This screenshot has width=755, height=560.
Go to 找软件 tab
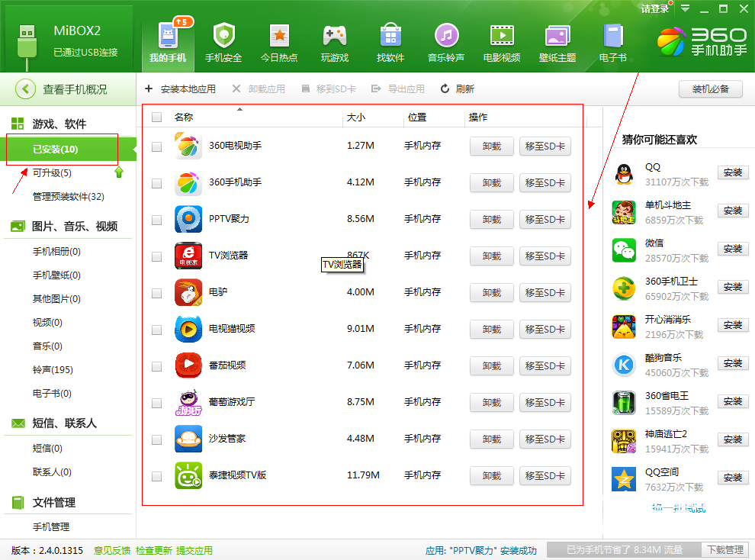pos(390,43)
